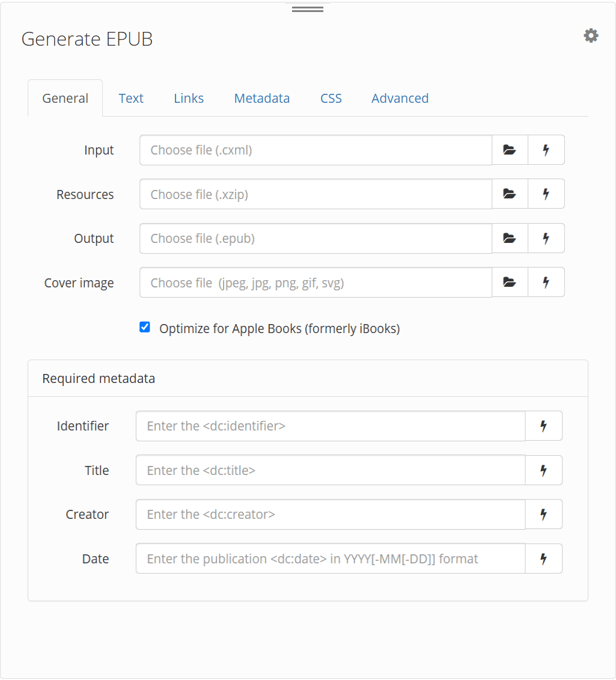Open the file browser for the Input field
This screenshot has width=616, height=680.
[510, 150]
